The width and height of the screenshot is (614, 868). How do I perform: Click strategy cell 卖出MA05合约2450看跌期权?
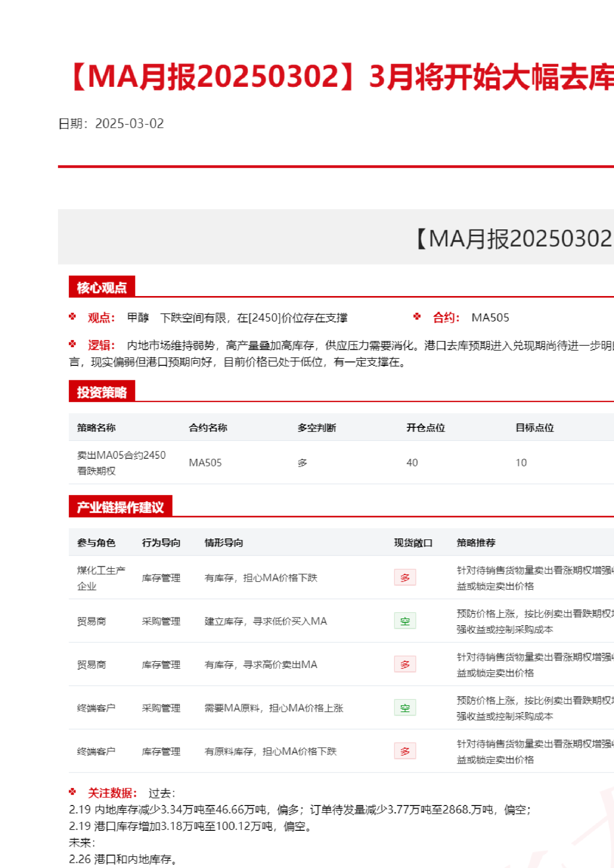pos(121,463)
